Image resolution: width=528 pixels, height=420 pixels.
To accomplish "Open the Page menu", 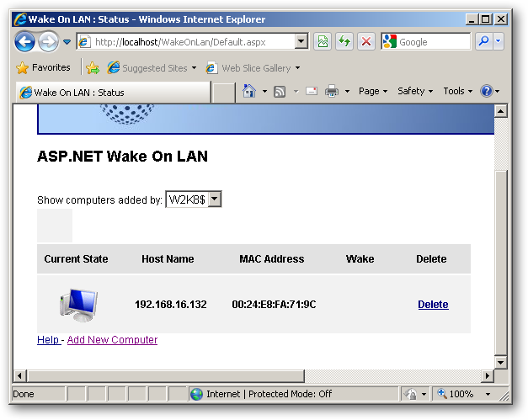I will pyautogui.click(x=373, y=91).
